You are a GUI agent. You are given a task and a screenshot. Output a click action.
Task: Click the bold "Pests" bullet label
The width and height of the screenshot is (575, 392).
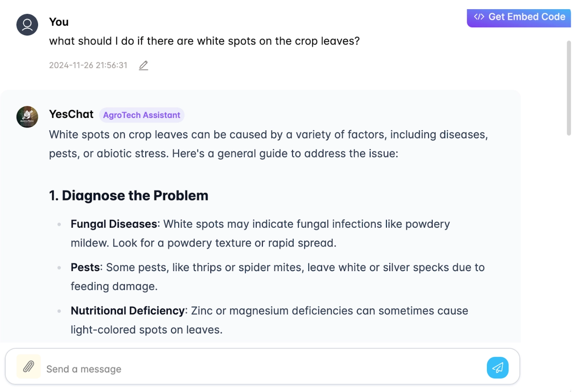click(x=85, y=268)
